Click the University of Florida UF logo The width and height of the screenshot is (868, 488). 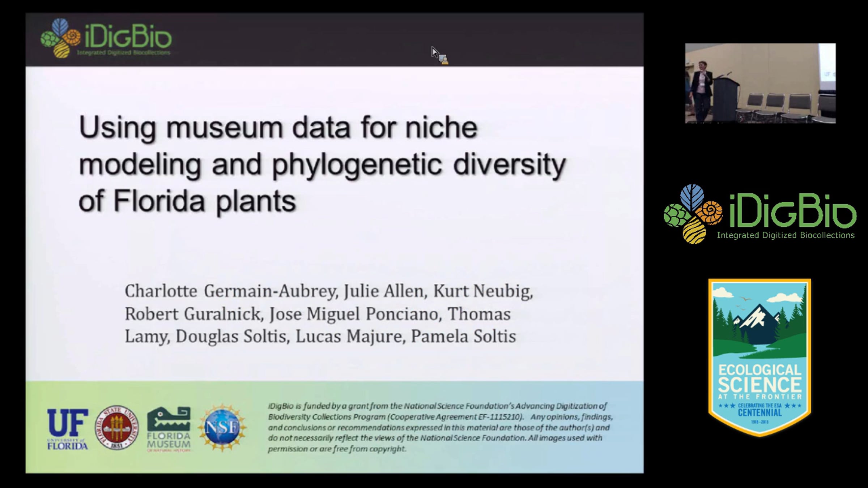coord(67,429)
